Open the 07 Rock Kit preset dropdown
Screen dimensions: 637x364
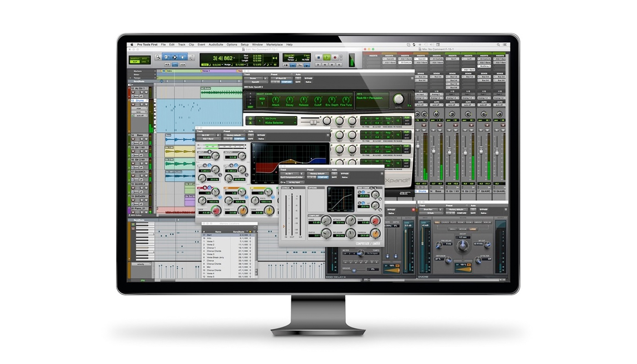[282, 78]
